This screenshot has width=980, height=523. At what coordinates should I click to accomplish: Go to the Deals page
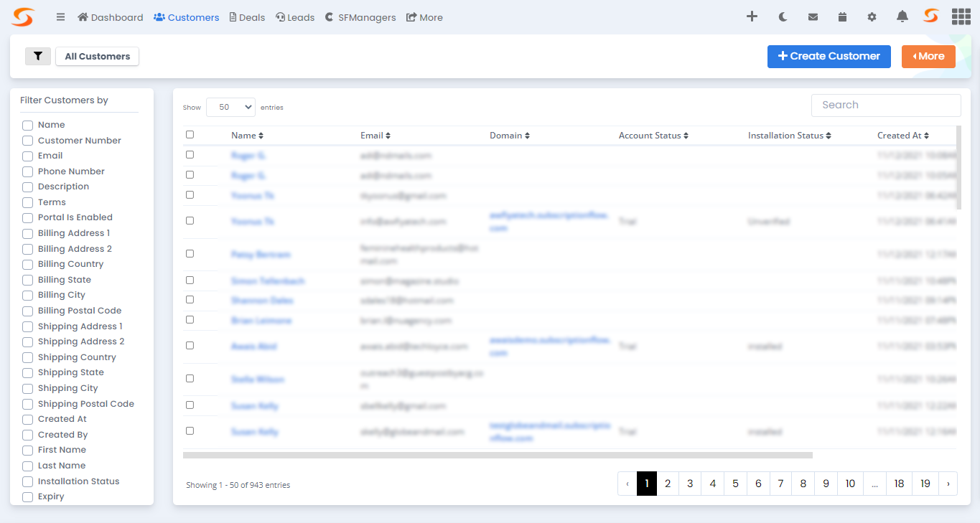pyautogui.click(x=247, y=17)
